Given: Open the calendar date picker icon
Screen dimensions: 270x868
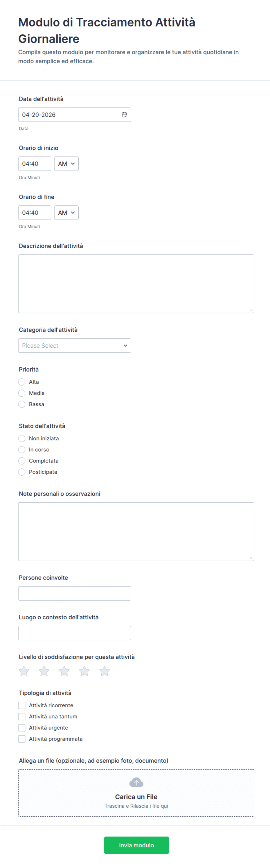Looking at the screenshot, I should click(x=124, y=115).
